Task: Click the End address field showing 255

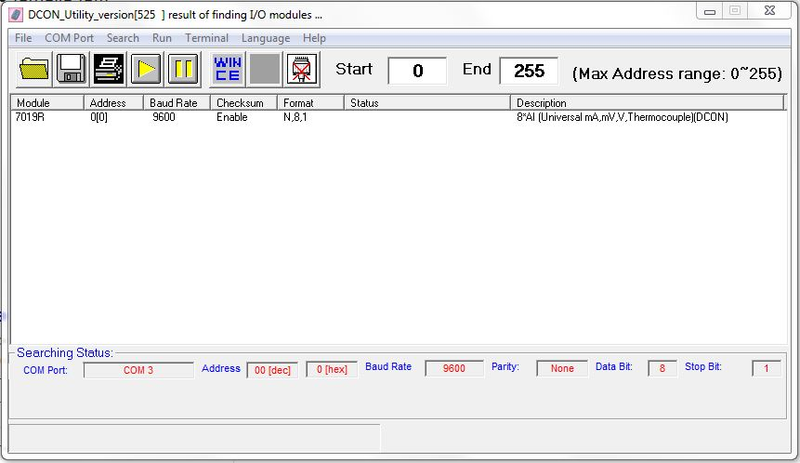Action: pos(529,71)
